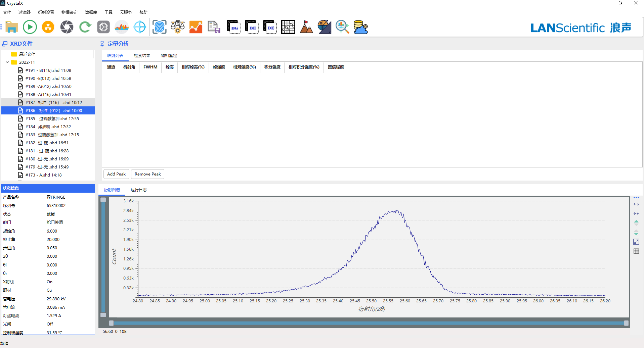Select file #191 - B(116).shd

(48, 70)
